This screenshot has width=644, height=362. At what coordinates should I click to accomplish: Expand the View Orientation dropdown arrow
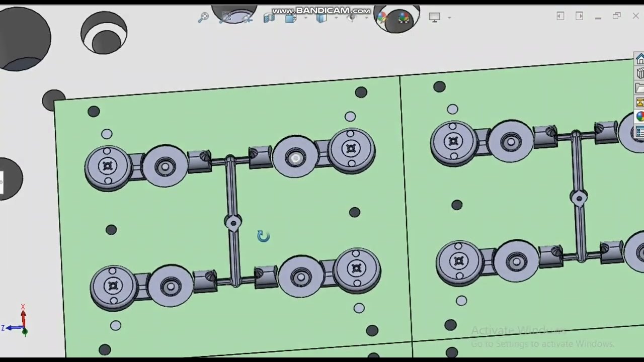(x=305, y=18)
